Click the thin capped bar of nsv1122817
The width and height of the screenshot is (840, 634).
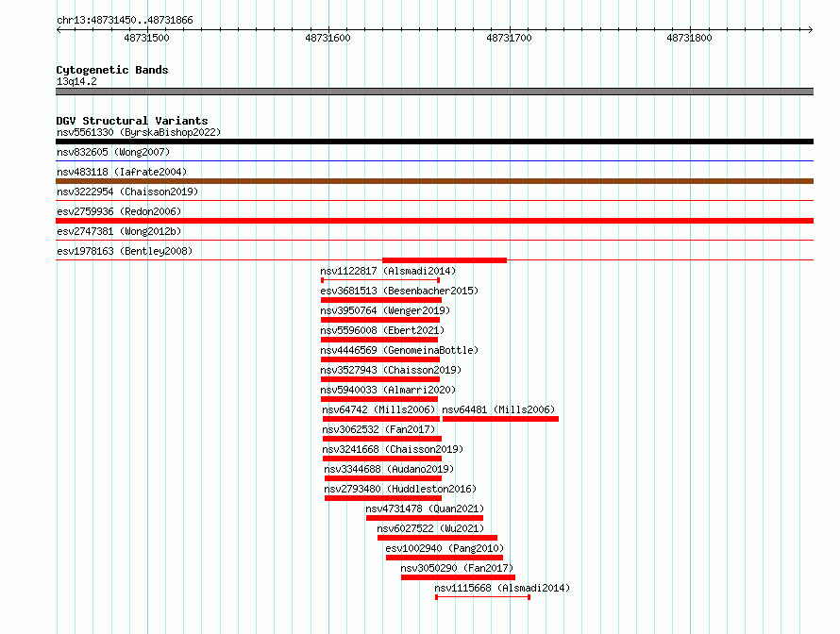380,280
